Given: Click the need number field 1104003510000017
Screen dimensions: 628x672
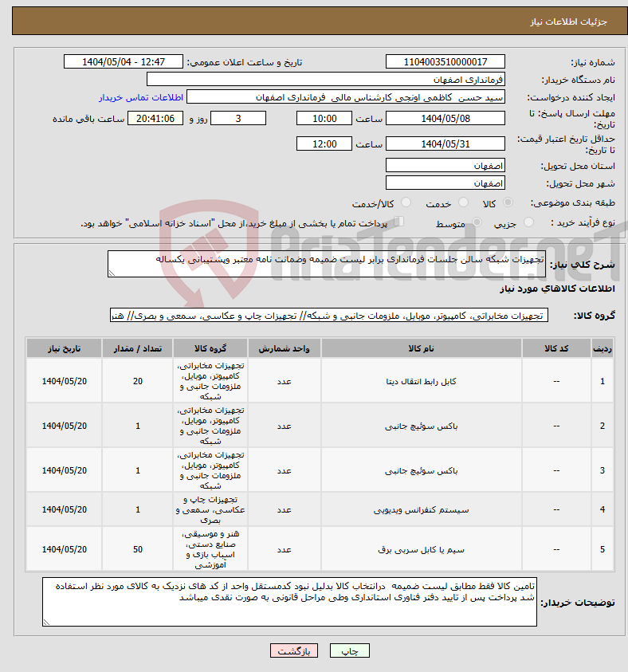Looking at the screenshot, I should click(x=445, y=61).
